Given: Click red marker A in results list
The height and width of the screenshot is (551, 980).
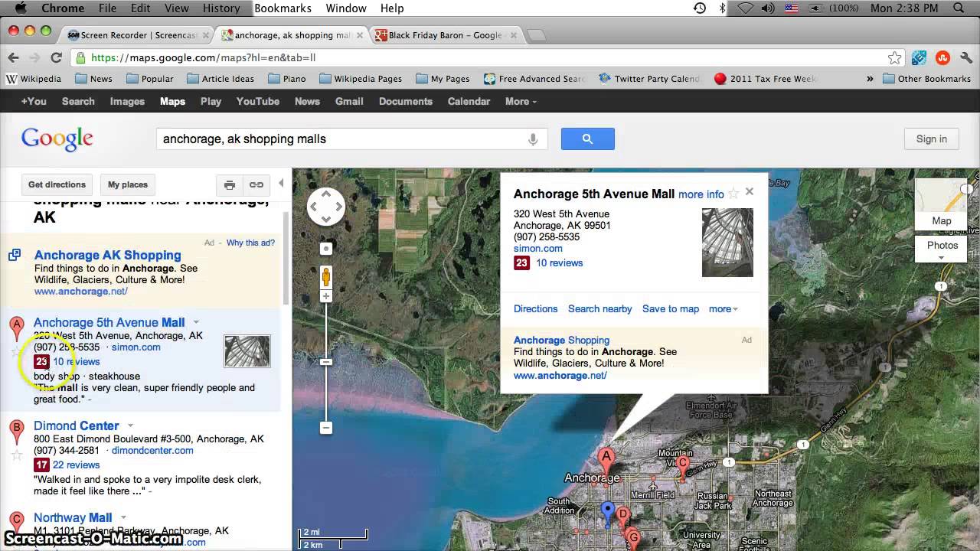Looking at the screenshot, I should 16,329.
